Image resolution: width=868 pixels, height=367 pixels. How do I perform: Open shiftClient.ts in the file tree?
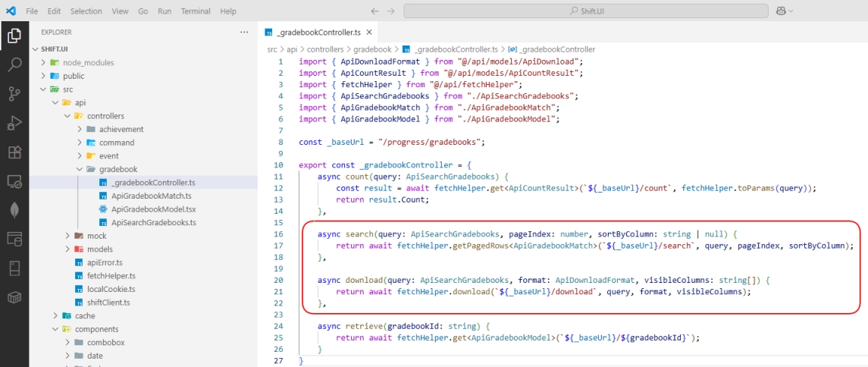(143, 303)
